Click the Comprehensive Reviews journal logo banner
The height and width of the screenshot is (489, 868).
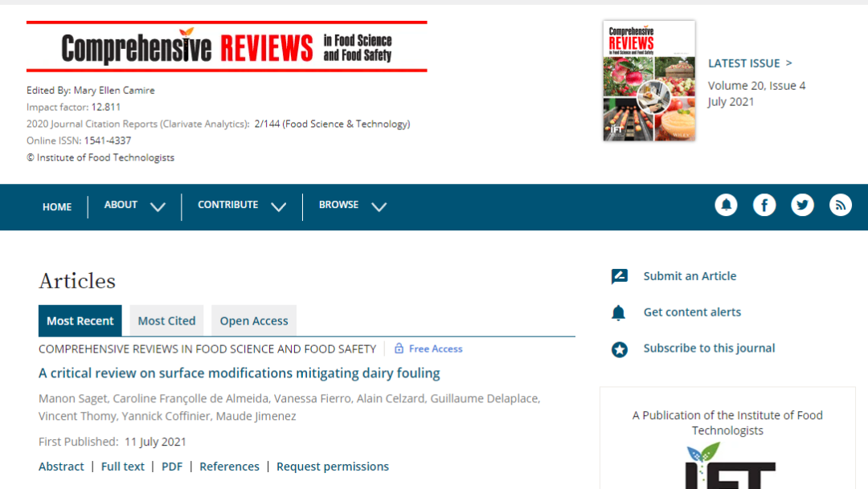click(x=227, y=47)
